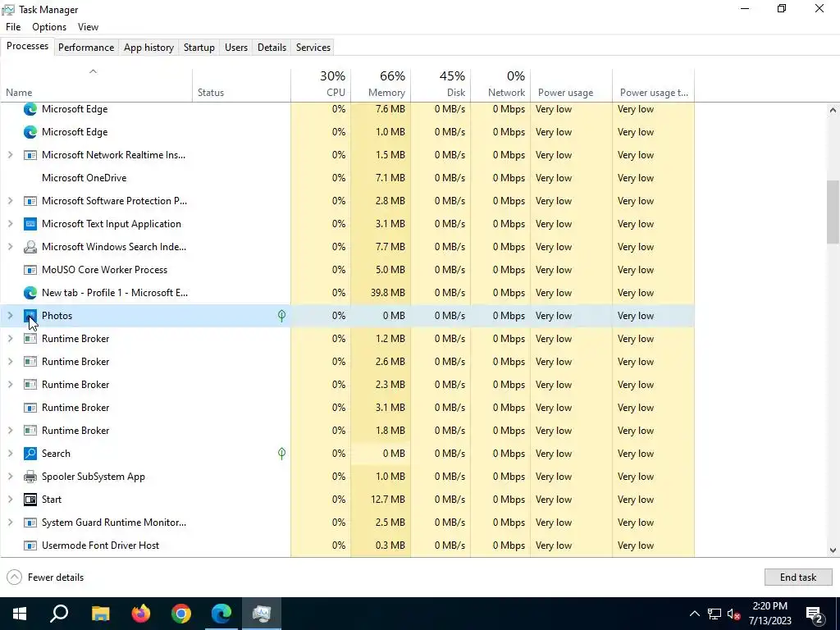Click the MoUSO Core Worker Process icon
Viewport: 840px width, 630px height.
30,269
